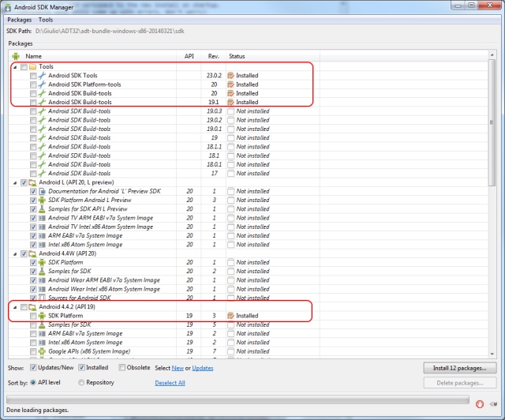Click the API 19 Intel x86 Atom image icon
The height and width of the screenshot is (420, 505).
tap(42, 343)
